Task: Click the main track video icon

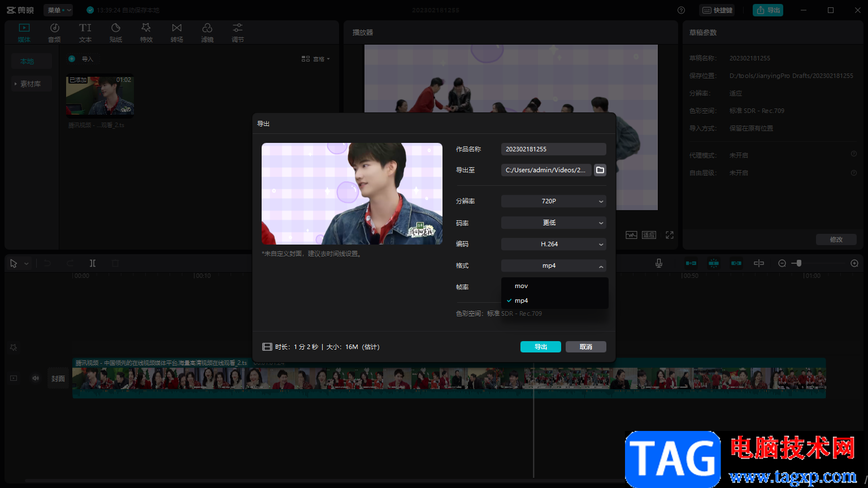Action: tap(14, 378)
